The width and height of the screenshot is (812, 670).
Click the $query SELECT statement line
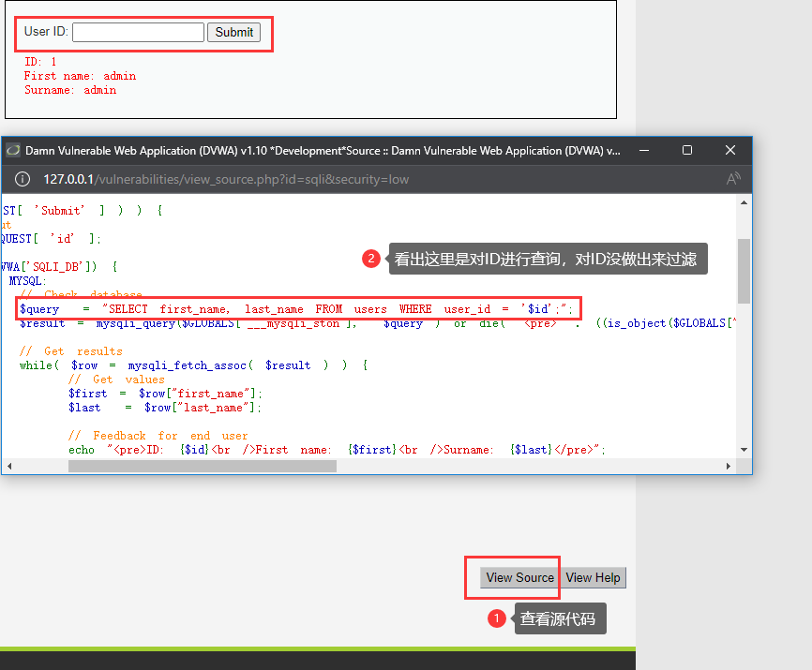pyautogui.click(x=296, y=309)
